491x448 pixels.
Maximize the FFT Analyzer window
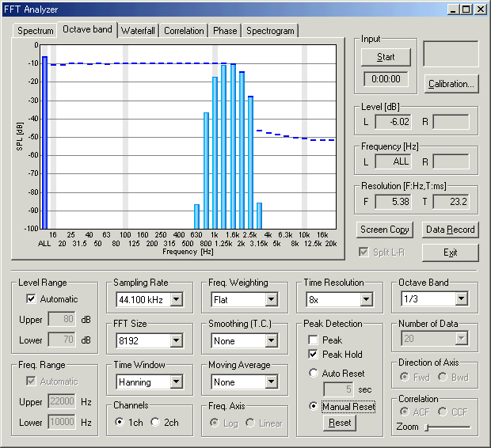(466, 9)
